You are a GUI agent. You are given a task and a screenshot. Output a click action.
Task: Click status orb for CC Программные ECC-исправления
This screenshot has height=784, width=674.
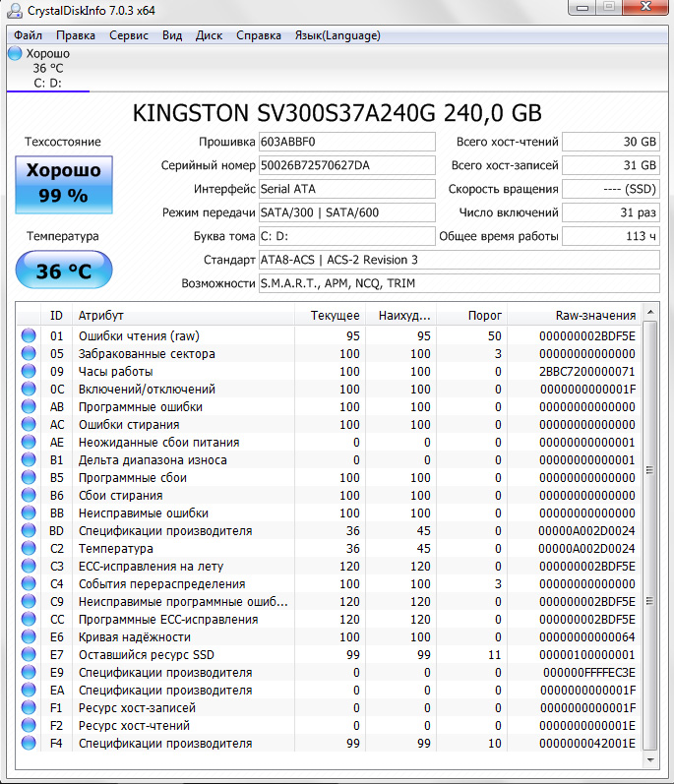tap(29, 619)
